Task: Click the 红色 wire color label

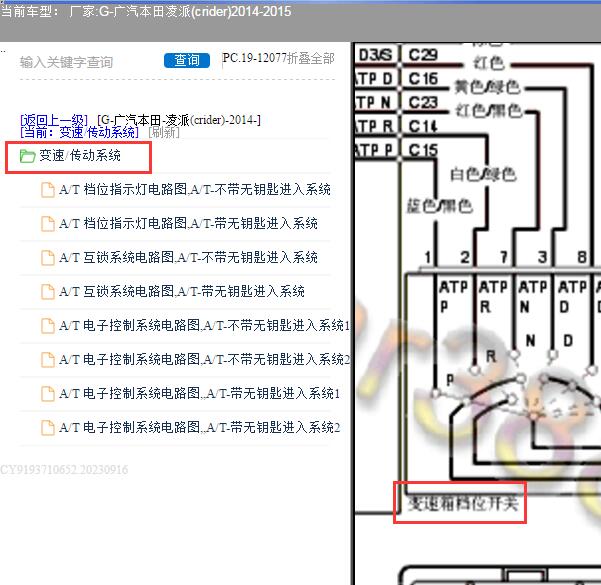Action: (489, 63)
